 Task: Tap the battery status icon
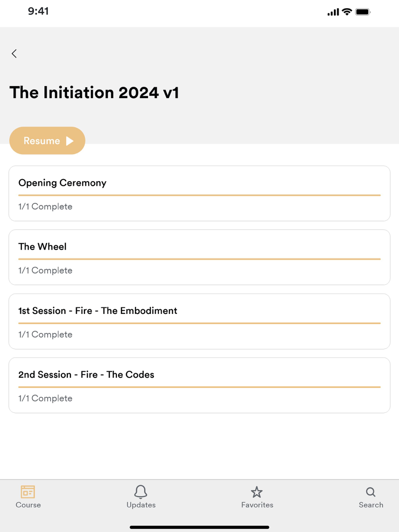pos(363,12)
